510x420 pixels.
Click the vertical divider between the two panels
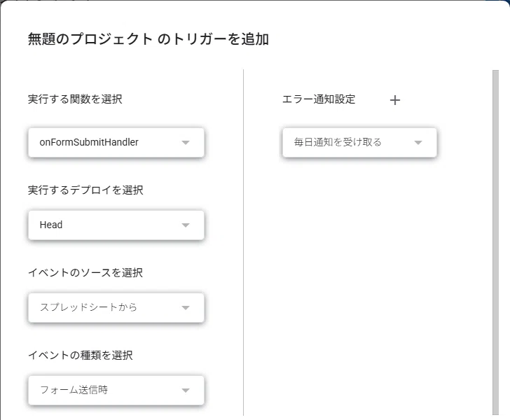[x=243, y=242]
